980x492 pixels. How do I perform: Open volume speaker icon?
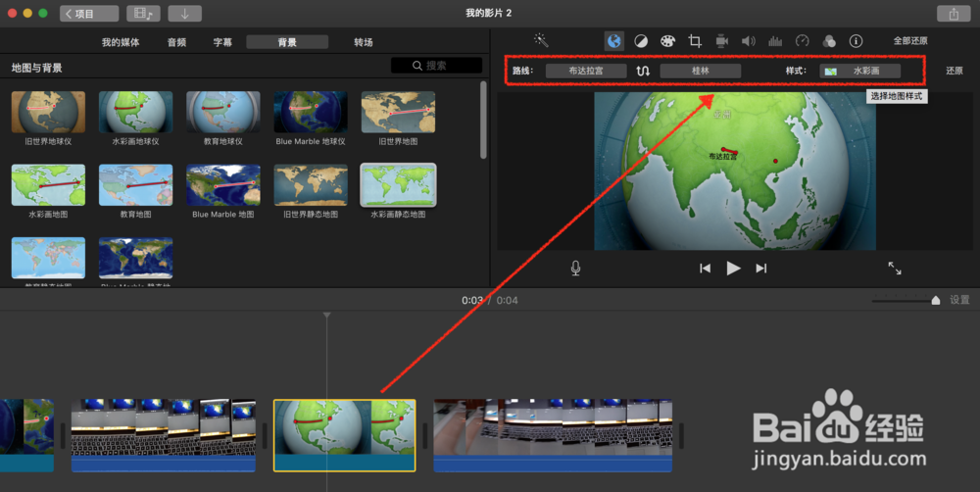[748, 41]
